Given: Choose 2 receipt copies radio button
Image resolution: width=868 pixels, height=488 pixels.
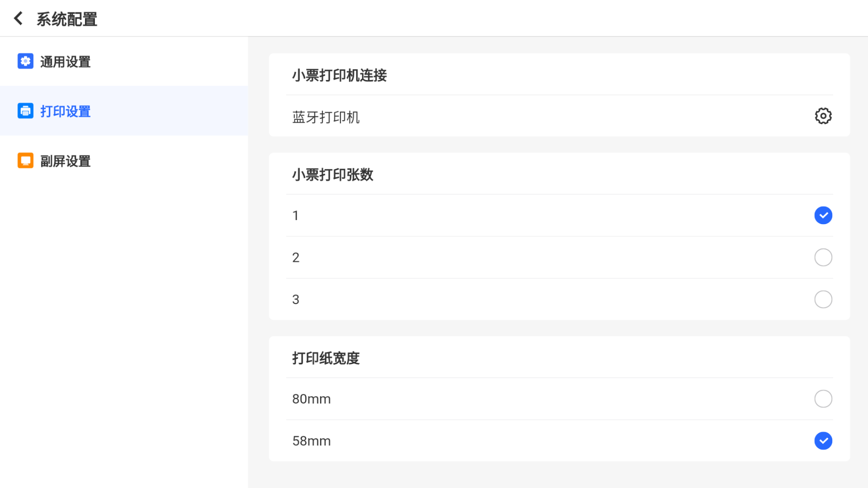Looking at the screenshot, I should pos(823,257).
